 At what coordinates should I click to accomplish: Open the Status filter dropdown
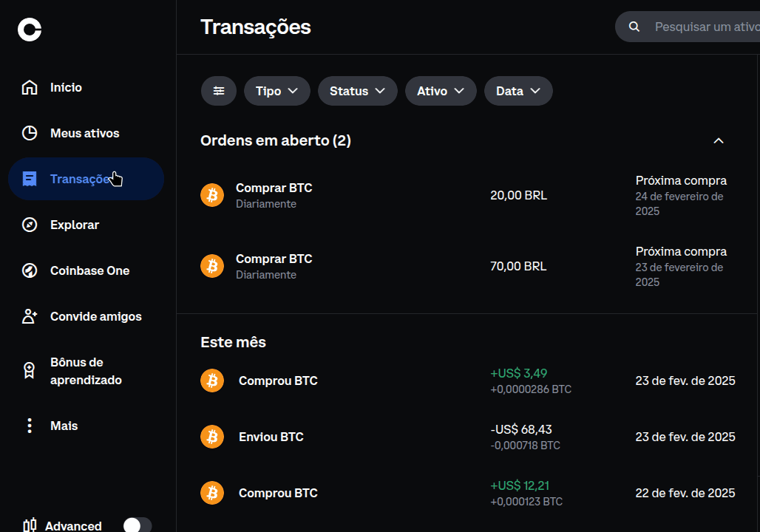pyautogui.click(x=357, y=90)
